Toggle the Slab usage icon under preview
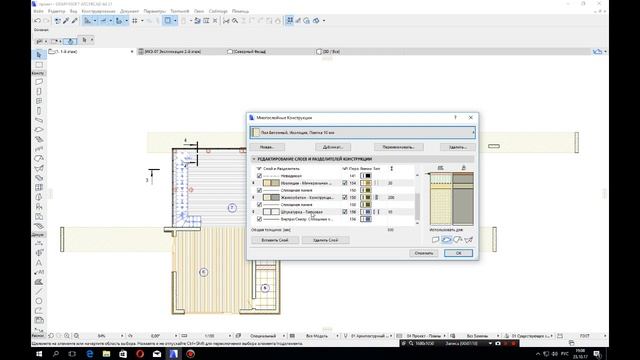Screen dimensions: 640x360 447,240
